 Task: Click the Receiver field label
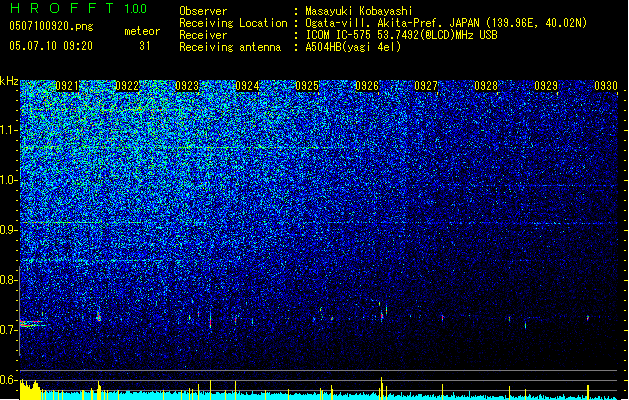point(203,35)
